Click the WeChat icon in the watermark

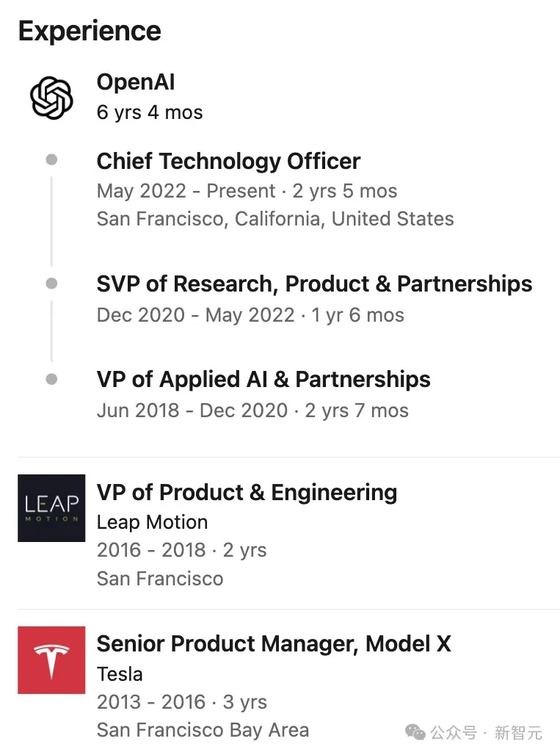pyautogui.click(x=415, y=731)
